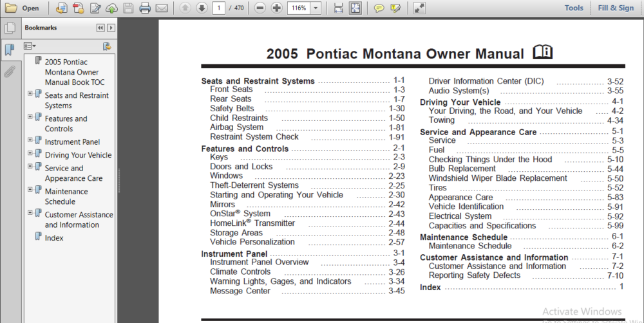Click the fit width scrolling mode icon
Viewport: 644px width, 323px height.
click(x=339, y=8)
